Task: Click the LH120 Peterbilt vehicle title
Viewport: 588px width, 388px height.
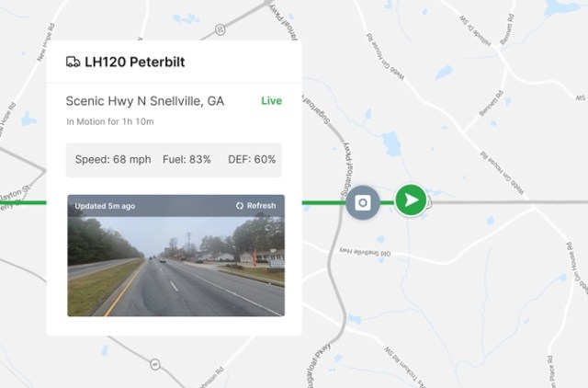Action: pyautogui.click(x=135, y=62)
